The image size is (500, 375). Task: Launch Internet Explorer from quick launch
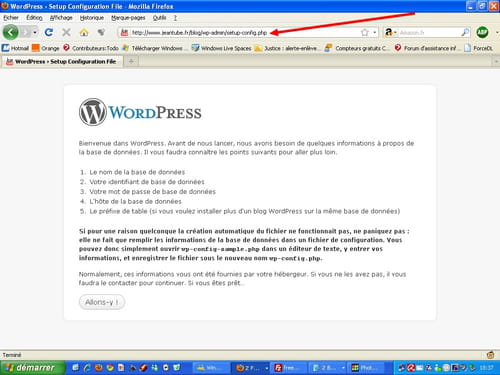pyautogui.click(x=87, y=368)
